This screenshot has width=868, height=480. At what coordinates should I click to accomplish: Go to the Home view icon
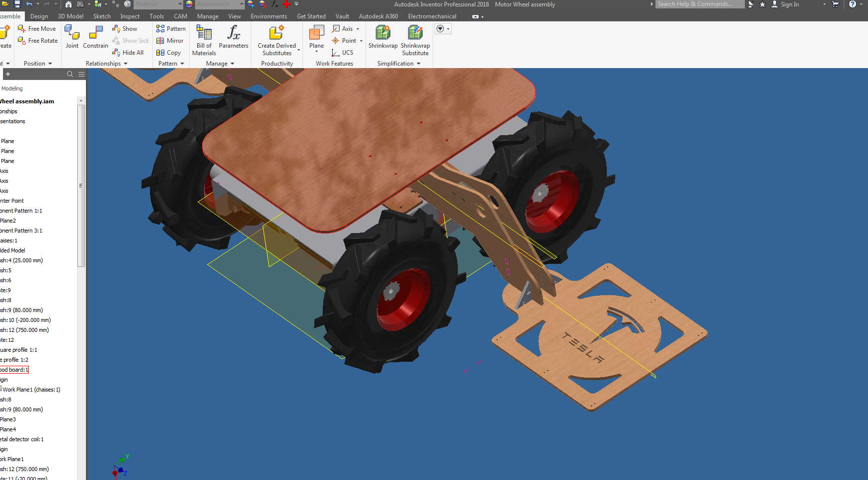(x=69, y=4)
